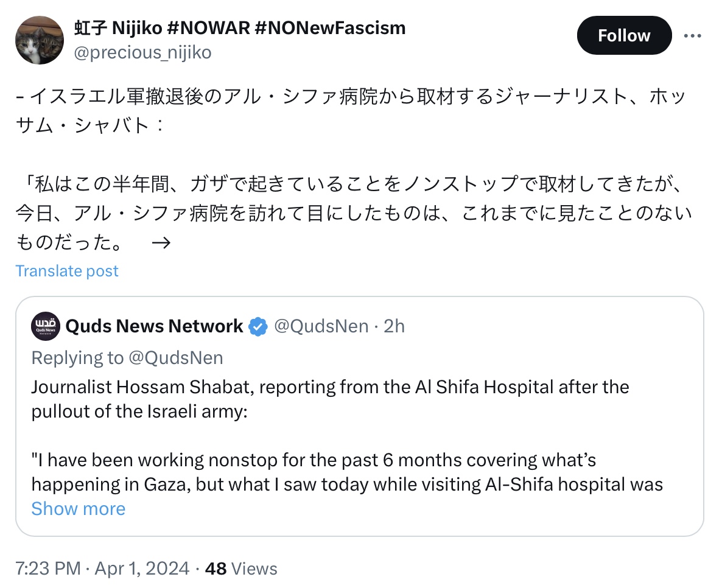Click the 虹子 Nijiko display name

tap(118, 28)
